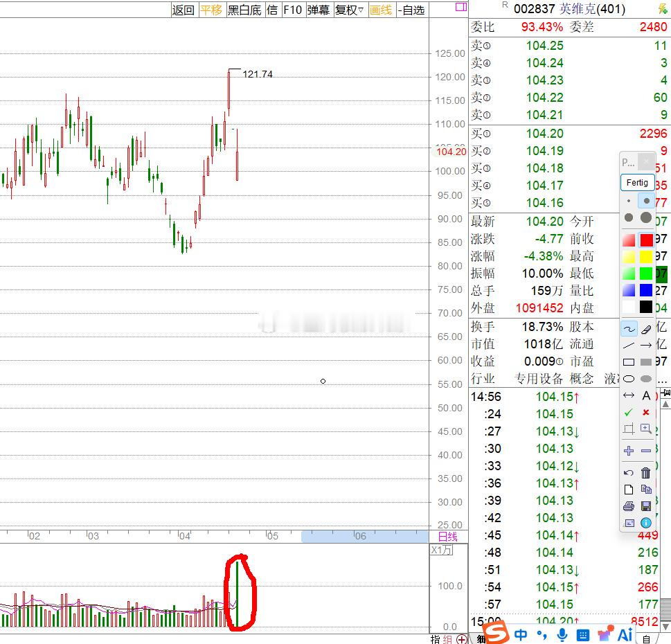Switch to the 自 tab at bottom right

(x=647, y=639)
